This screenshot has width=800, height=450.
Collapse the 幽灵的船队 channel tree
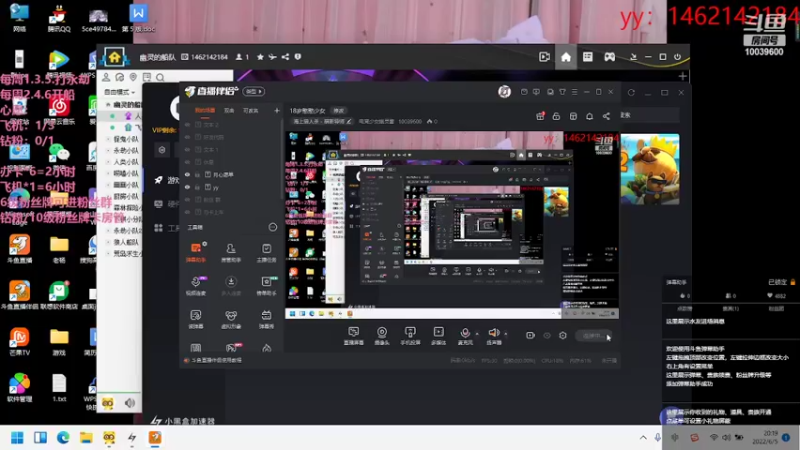[x=108, y=105]
